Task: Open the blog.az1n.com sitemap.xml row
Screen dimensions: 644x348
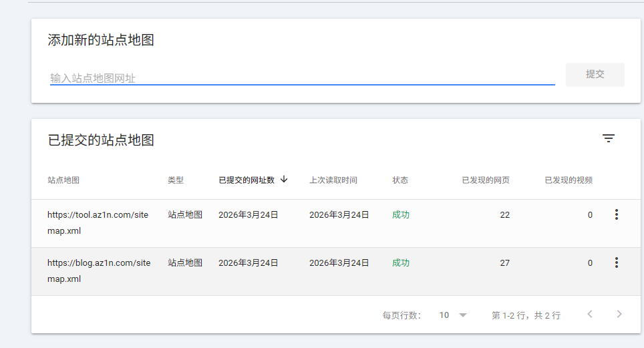Action: click(99, 271)
